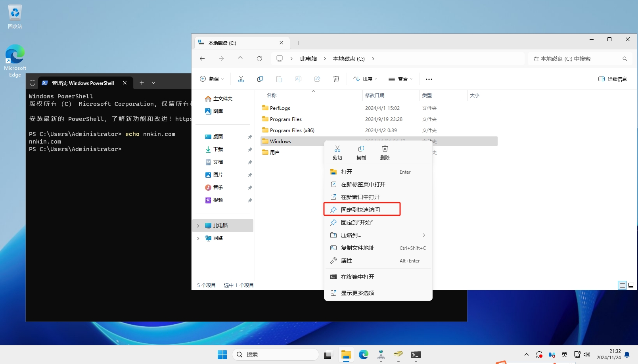Screen dimensions: 638x364
Task: Toggle the details pane button
Action: coord(613,79)
